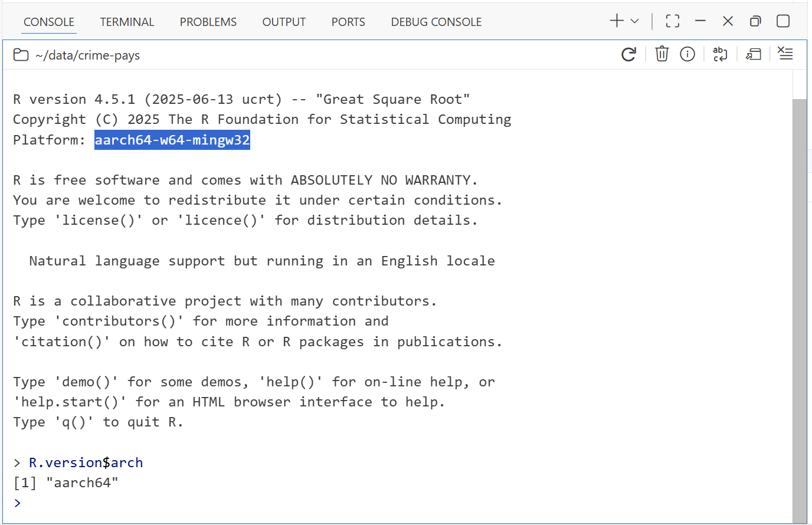This screenshot has width=812, height=525.
Task: Click the "R is a collaborative project" line
Action: pyautogui.click(x=225, y=301)
